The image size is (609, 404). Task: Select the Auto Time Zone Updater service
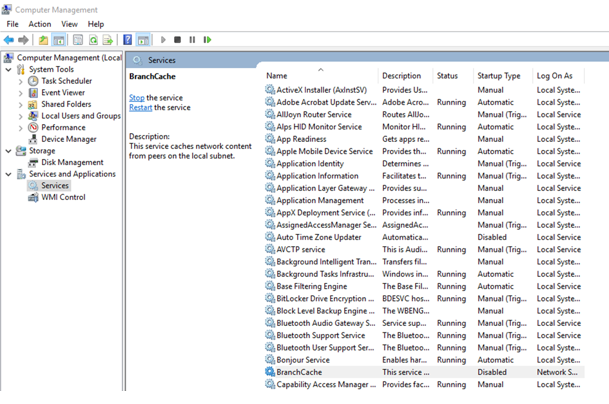[424, 237]
